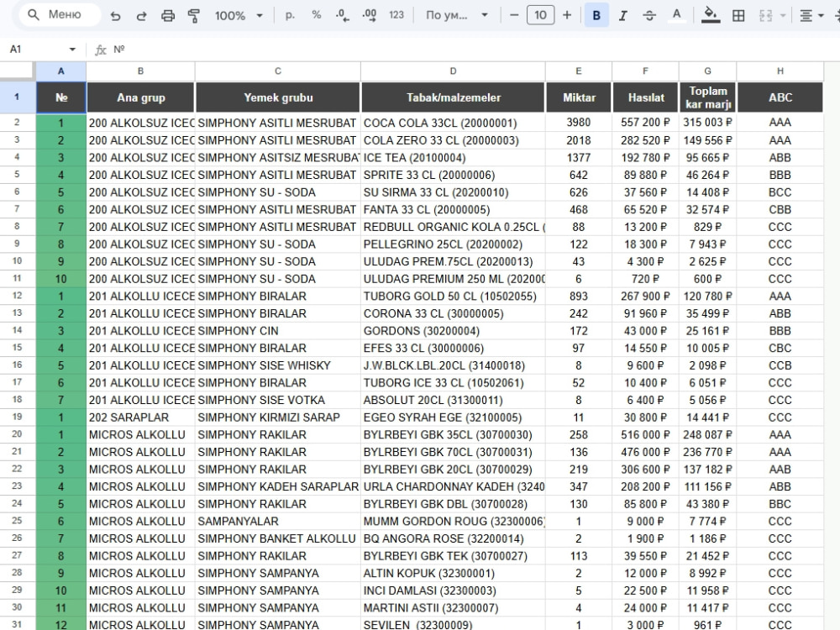Select column B header

[140, 71]
